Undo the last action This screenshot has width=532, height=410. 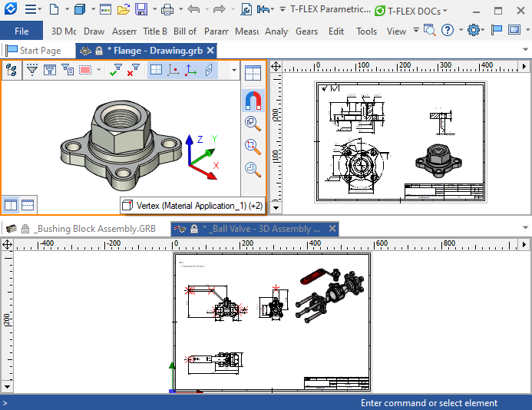(x=193, y=9)
